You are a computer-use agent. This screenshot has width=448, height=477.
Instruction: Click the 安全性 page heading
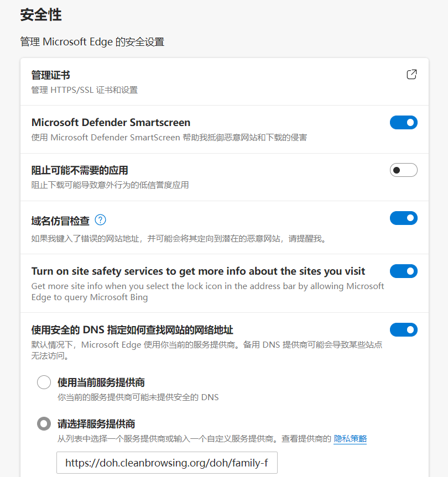coord(40,15)
